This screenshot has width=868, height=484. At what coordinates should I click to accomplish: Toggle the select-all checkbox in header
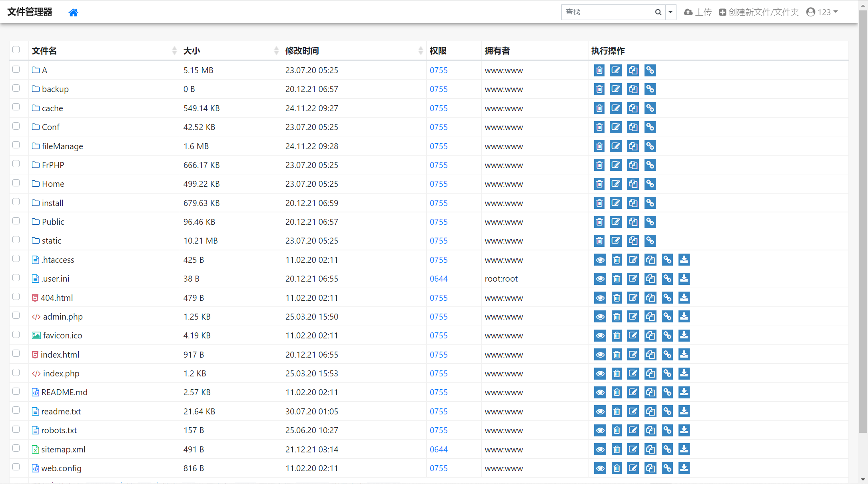coord(16,50)
